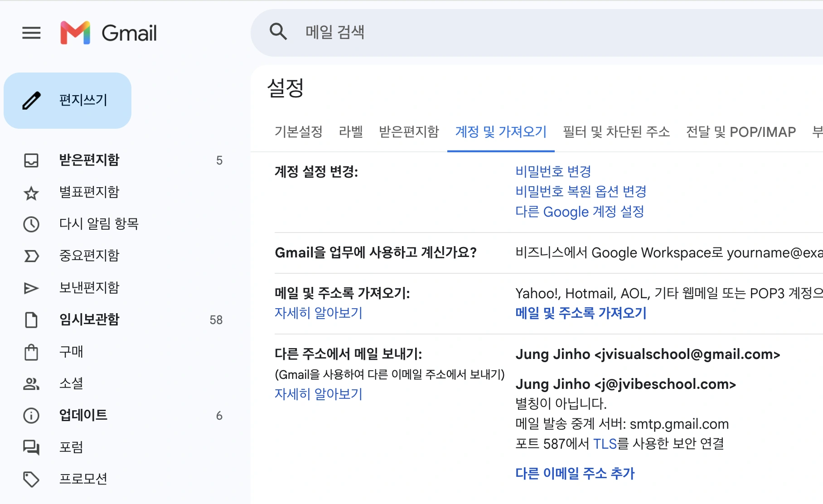Screen dimensions: 823x504
Task: Click the Gmail logo
Action: pos(109,33)
